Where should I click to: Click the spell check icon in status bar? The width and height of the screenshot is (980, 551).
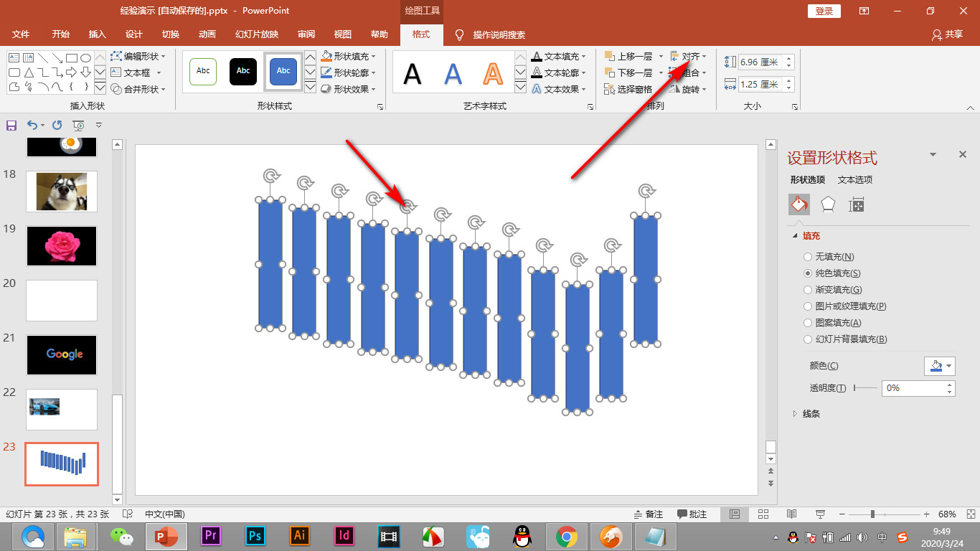[x=128, y=514]
